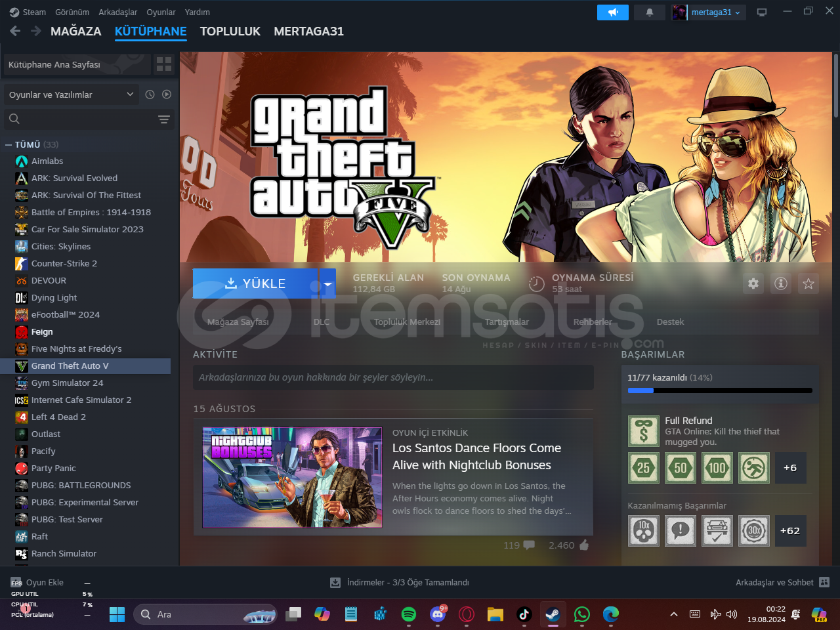Viewport: 840px width, 630px height.
Task: Click the locked 10x skull achievement
Action: 644,531
